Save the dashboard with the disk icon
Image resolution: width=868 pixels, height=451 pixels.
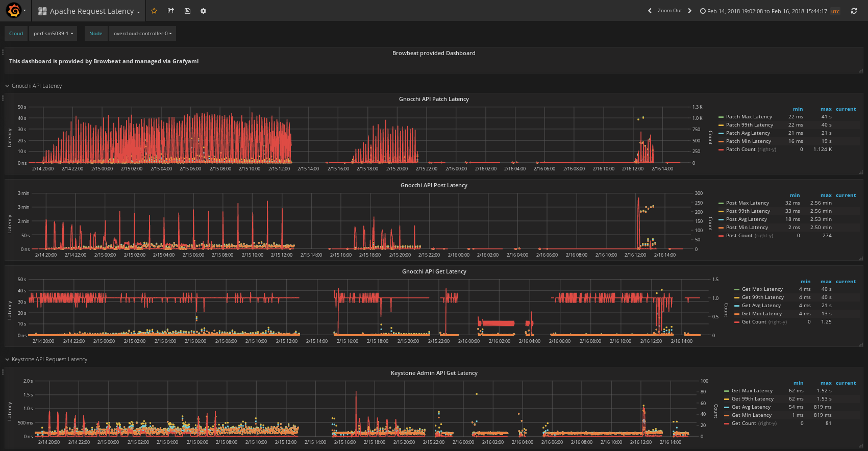pyautogui.click(x=187, y=11)
